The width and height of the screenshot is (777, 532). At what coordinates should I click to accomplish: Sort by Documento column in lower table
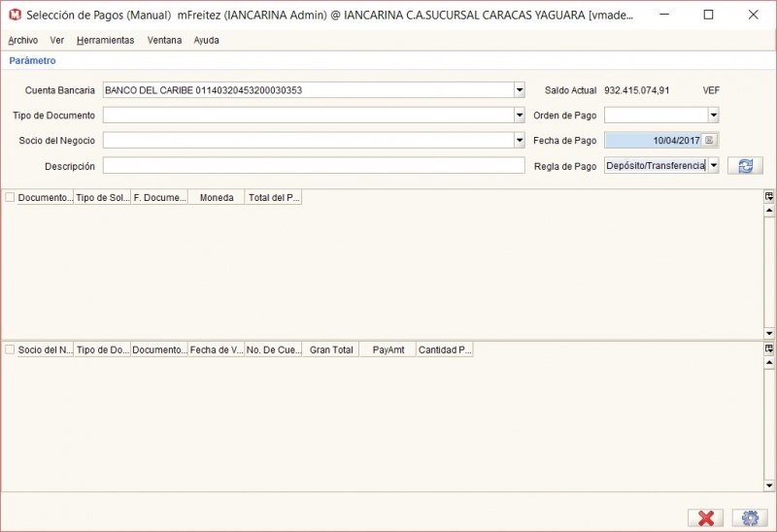tap(159, 349)
